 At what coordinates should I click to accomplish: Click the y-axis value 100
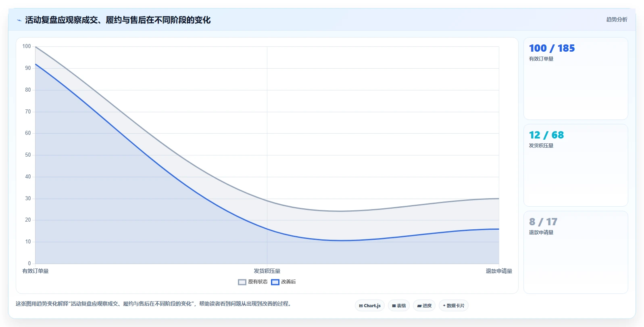click(x=27, y=46)
